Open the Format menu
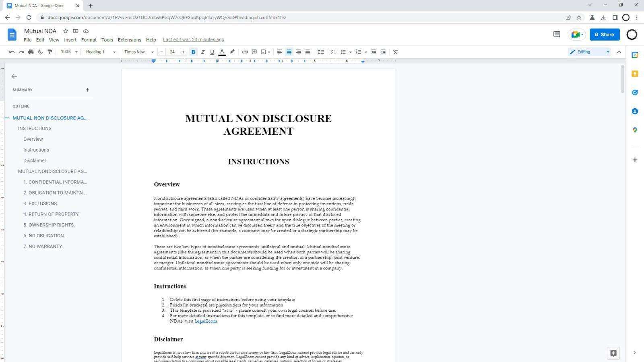This screenshot has width=644, height=362. [89, 39]
